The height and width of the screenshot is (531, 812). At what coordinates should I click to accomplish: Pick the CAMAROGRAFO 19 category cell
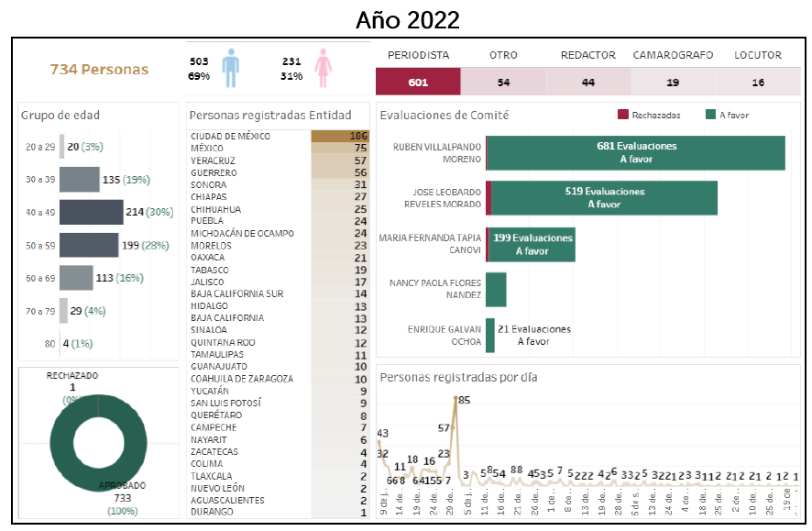[x=673, y=83]
